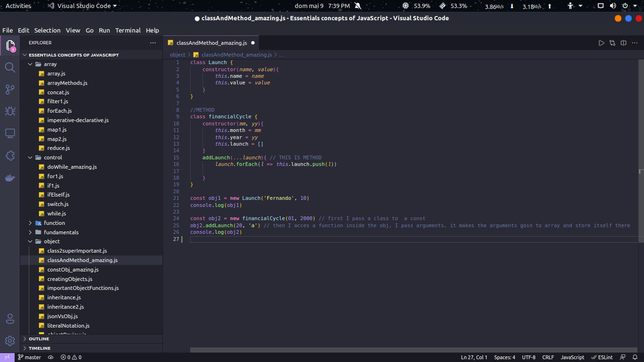Screen dimensions: 644x362
Task: Open the Accounts icon in the activity bar
Action: click(10, 319)
